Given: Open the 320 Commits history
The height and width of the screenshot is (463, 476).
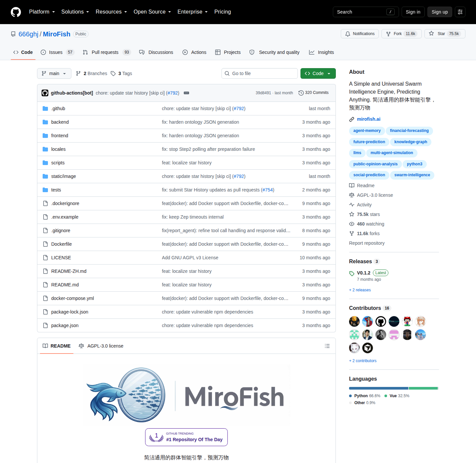Looking at the screenshot, I should 313,93.
